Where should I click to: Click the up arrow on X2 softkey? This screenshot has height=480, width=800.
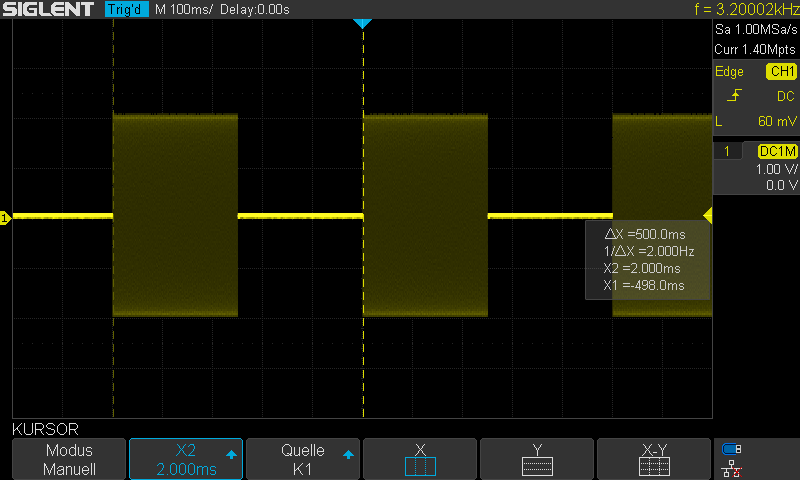(231, 454)
